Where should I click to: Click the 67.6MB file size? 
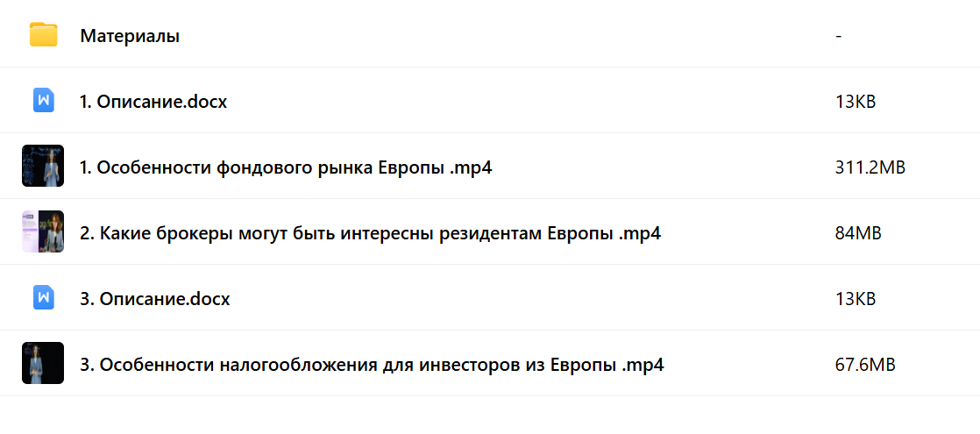(866, 365)
